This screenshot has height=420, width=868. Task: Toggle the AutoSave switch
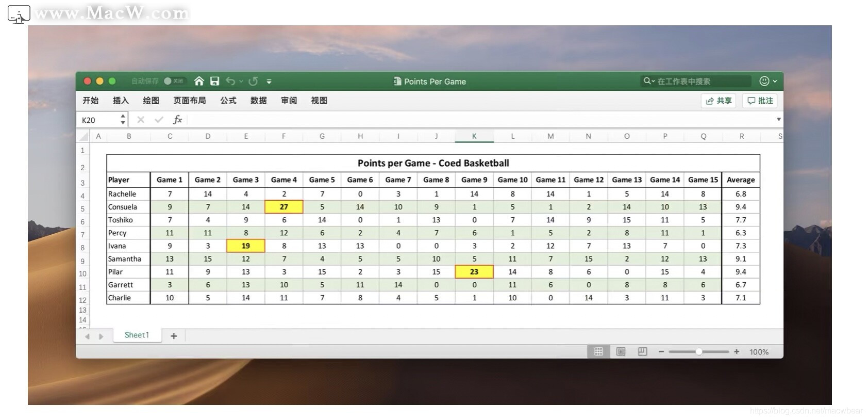pyautogui.click(x=174, y=81)
